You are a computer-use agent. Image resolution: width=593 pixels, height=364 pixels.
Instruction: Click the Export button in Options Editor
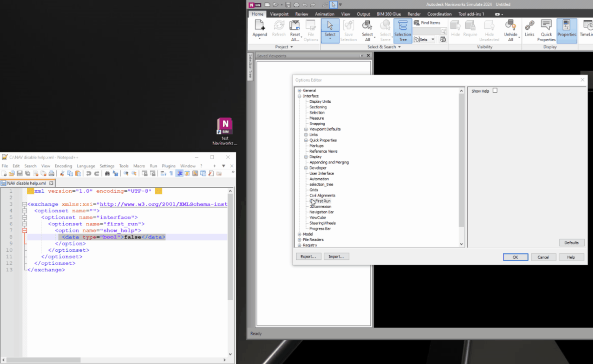point(308,256)
